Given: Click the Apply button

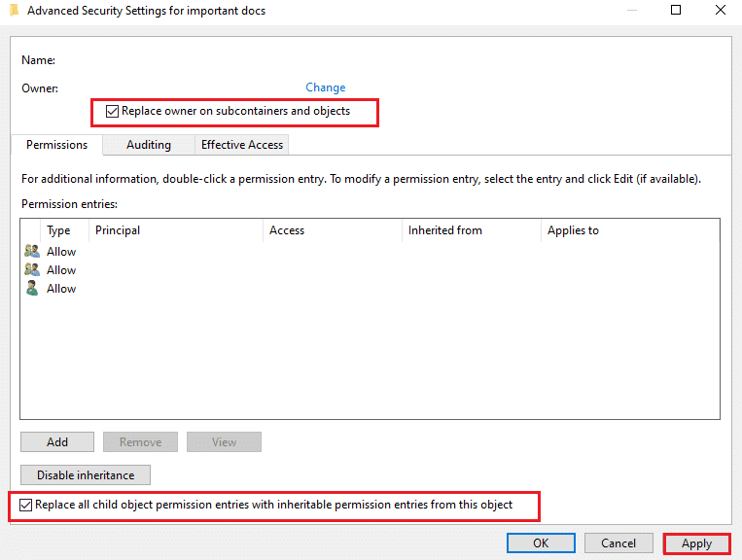Looking at the screenshot, I should 696,543.
